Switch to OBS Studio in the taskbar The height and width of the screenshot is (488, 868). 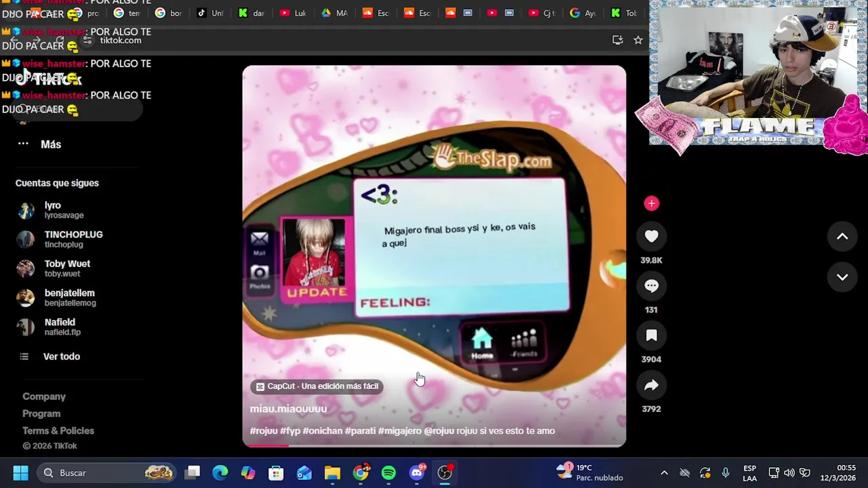pyautogui.click(x=445, y=472)
